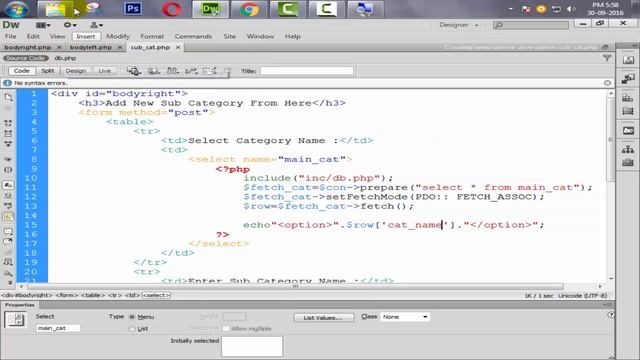Click the Apply Comment icon in coding toolbar
640x360 pixels.
pyautogui.click(x=8, y=231)
